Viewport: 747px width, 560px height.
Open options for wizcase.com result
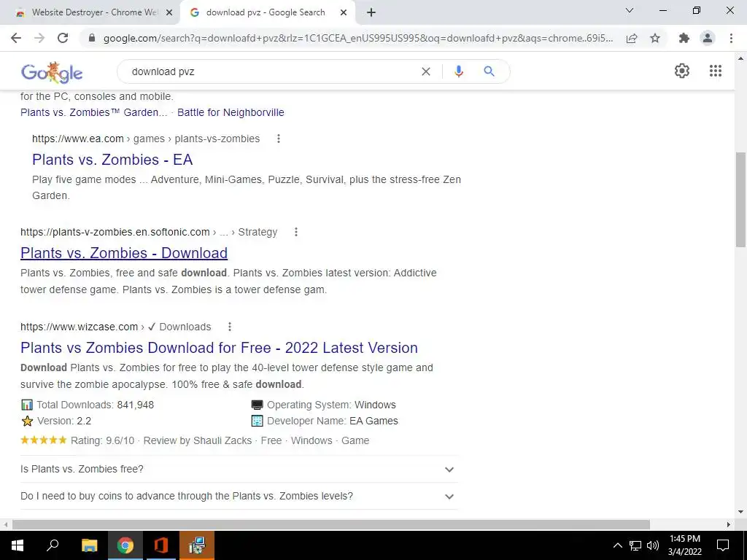click(230, 327)
